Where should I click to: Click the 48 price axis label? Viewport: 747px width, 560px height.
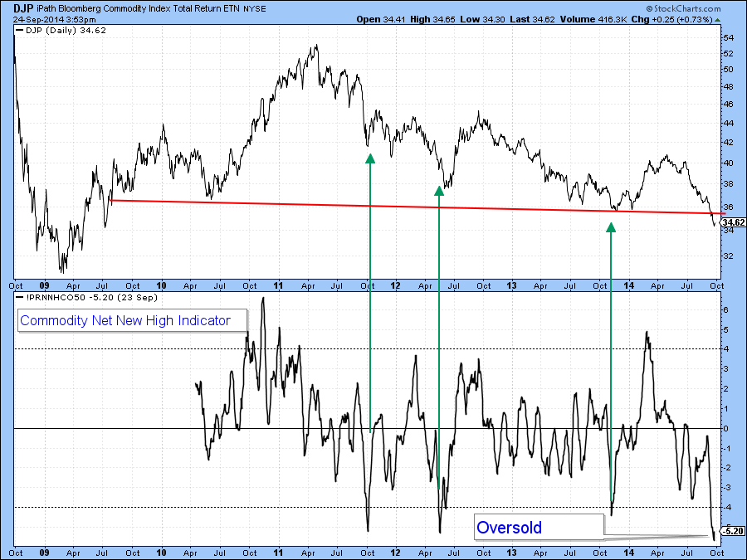point(729,86)
